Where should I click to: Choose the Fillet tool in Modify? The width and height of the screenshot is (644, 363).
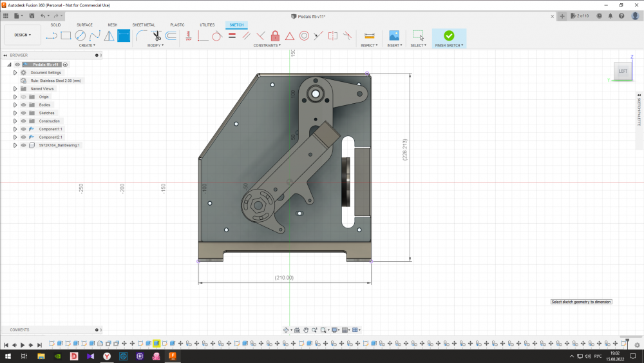141,35
